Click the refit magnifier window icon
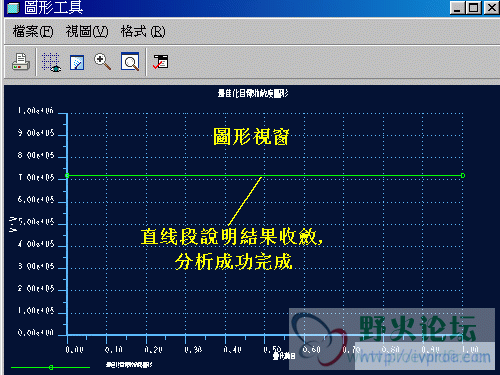This screenshot has width=500, height=375. (x=130, y=62)
